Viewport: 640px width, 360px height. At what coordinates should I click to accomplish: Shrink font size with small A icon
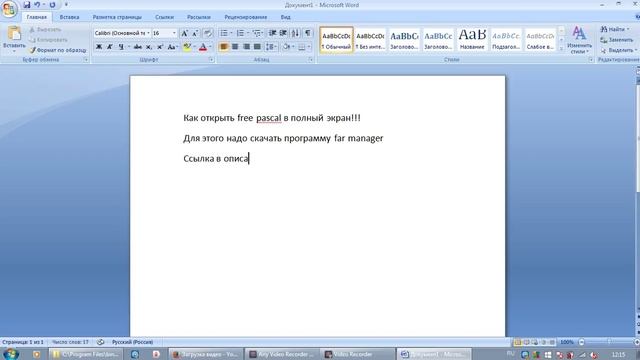click(195, 33)
